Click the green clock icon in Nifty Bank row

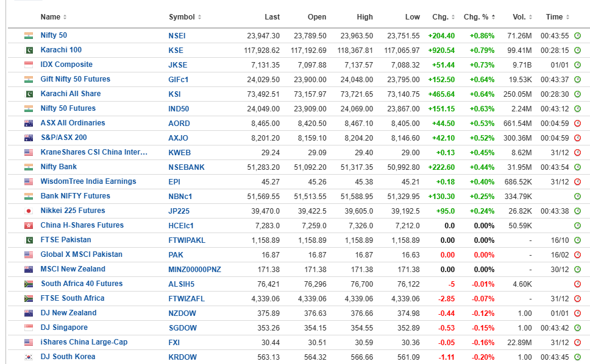pyautogui.click(x=578, y=167)
